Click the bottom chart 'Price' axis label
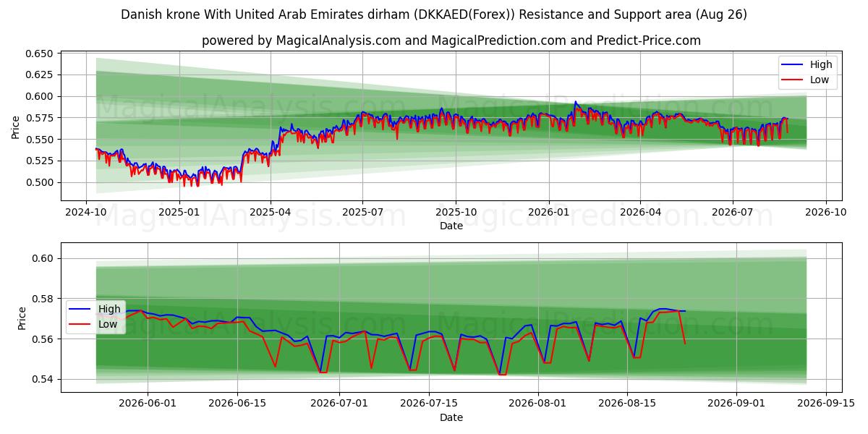 coord(22,318)
